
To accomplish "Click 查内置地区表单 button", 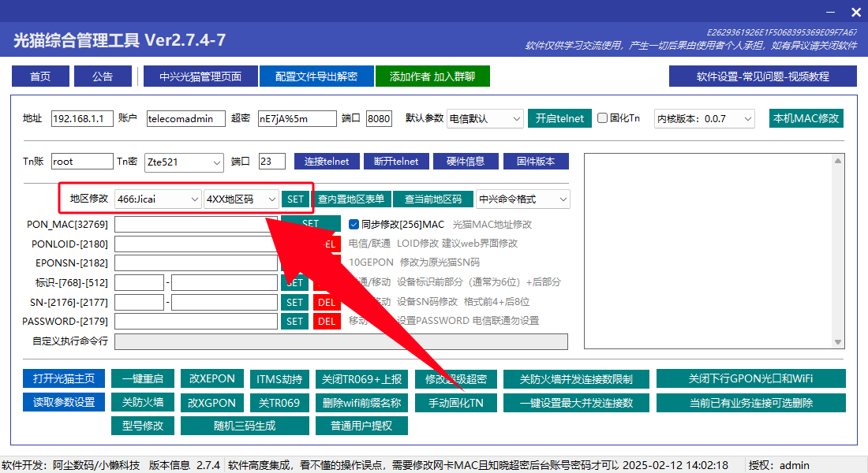I will 351,199.
